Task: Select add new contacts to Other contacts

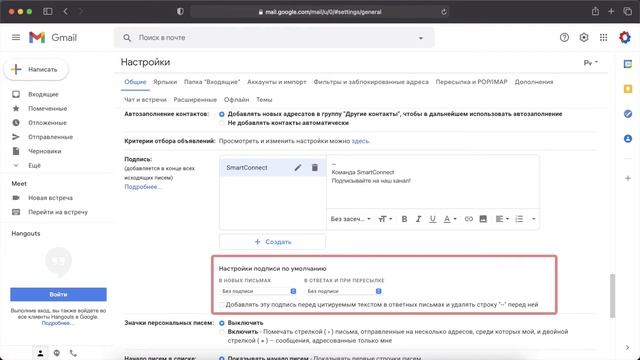Action: click(x=222, y=114)
